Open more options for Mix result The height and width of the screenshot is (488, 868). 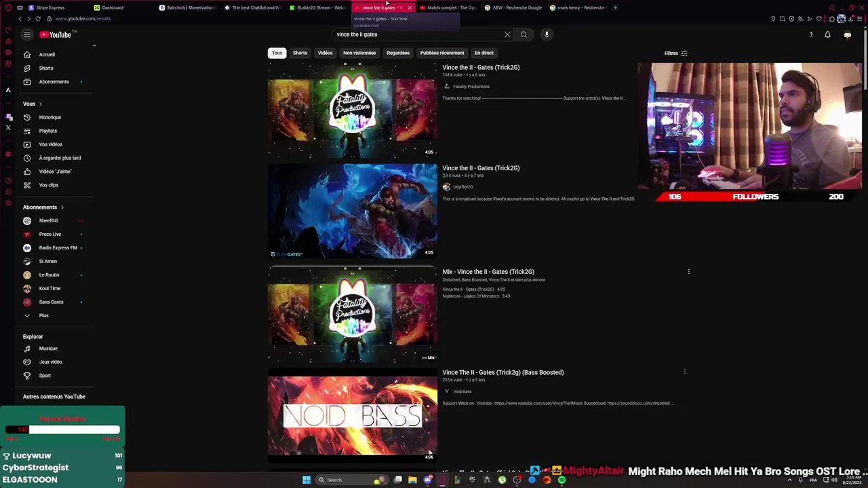click(x=689, y=272)
